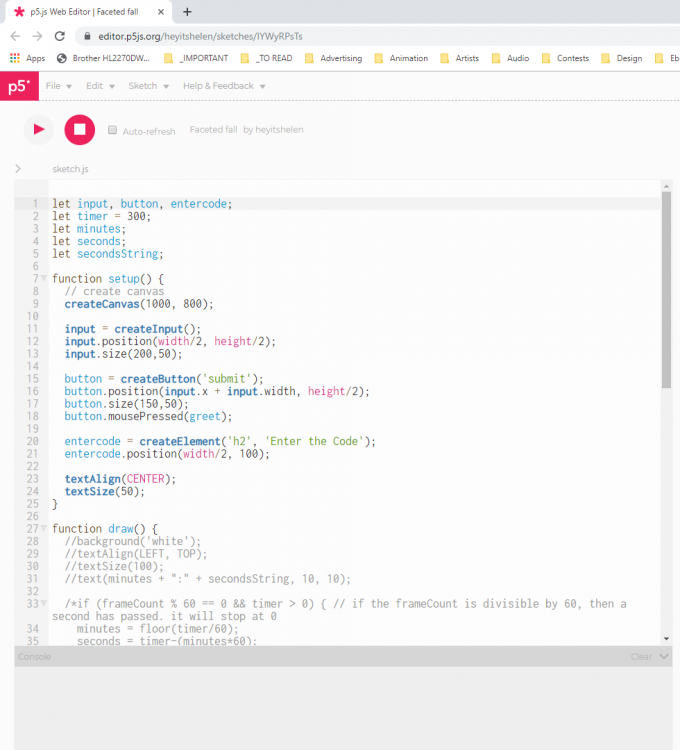The height and width of the screenshot is (750, 680).
Task: Fold the setup function at line 7
Action: (x=44, y=278)
